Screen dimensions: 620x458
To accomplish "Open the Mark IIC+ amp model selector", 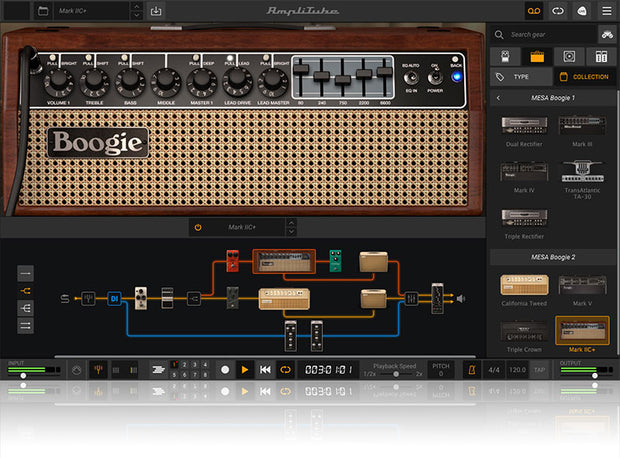I will (242, 227).
